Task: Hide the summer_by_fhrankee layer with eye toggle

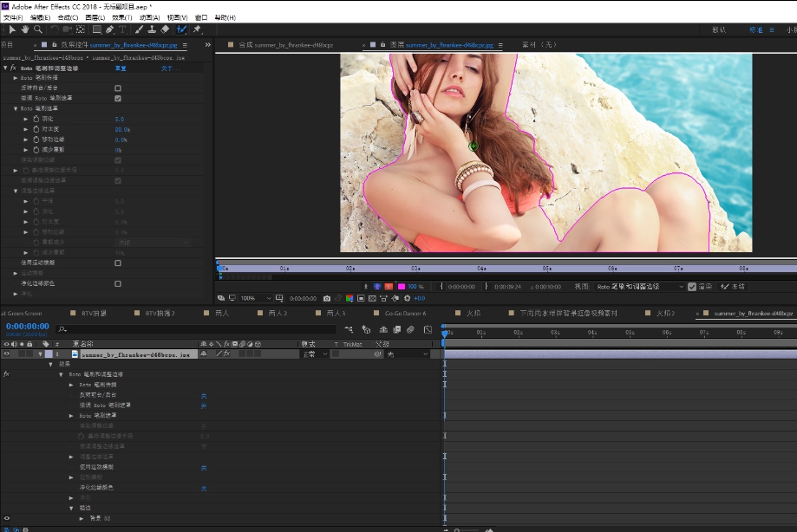Action: (6, 354)
